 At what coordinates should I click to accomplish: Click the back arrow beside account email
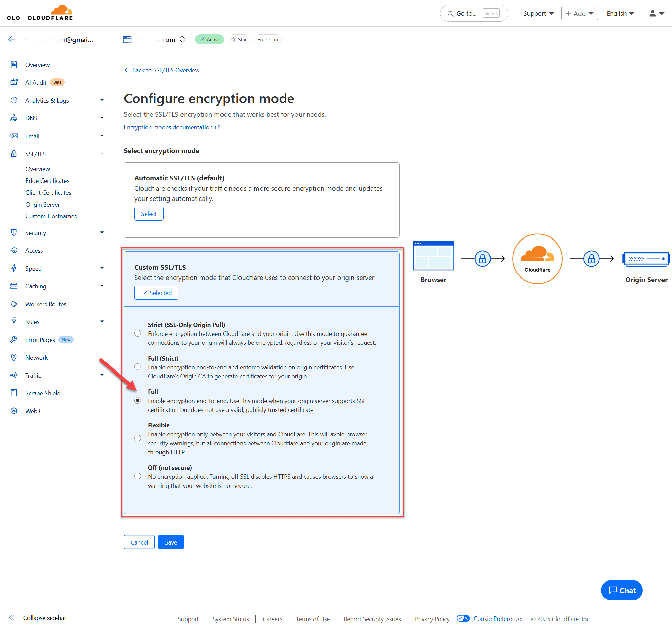[12, 39]
